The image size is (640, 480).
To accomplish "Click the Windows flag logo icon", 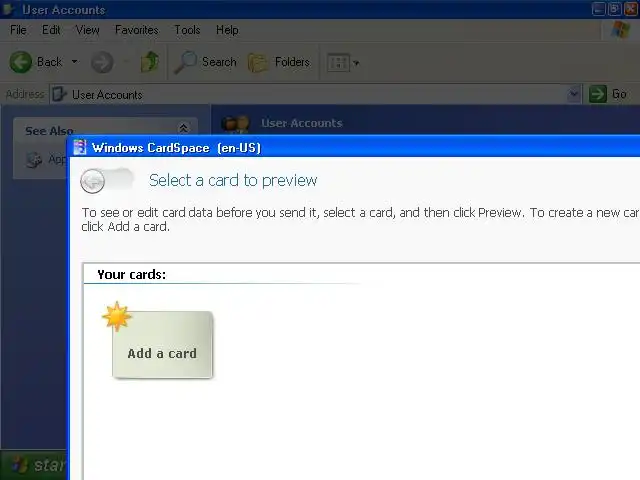I will tap(620, 29).
